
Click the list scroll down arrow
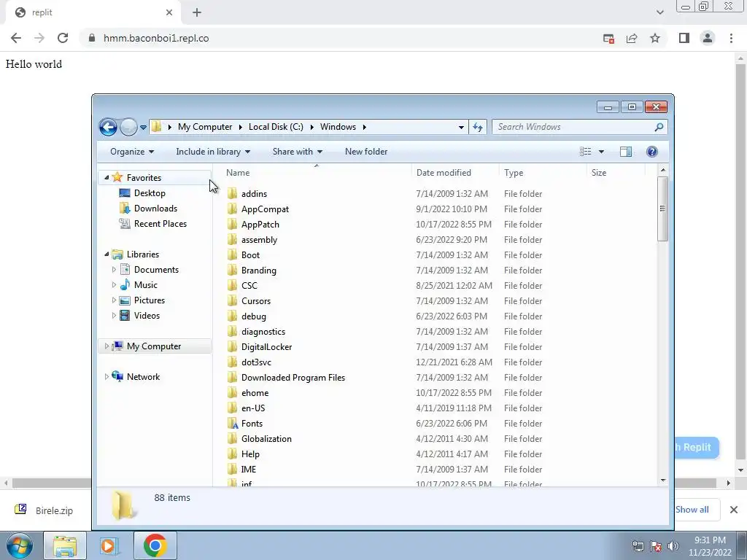(662, 481)
